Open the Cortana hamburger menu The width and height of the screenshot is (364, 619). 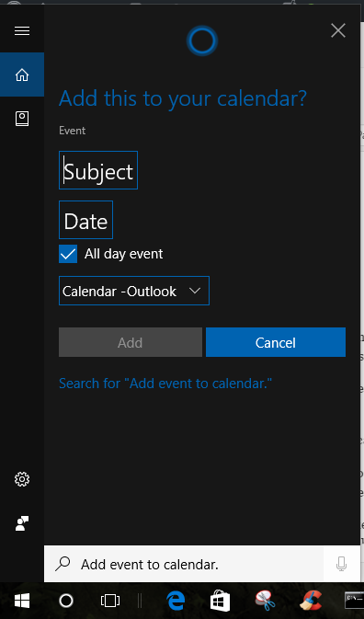click(x=22, y=30)
